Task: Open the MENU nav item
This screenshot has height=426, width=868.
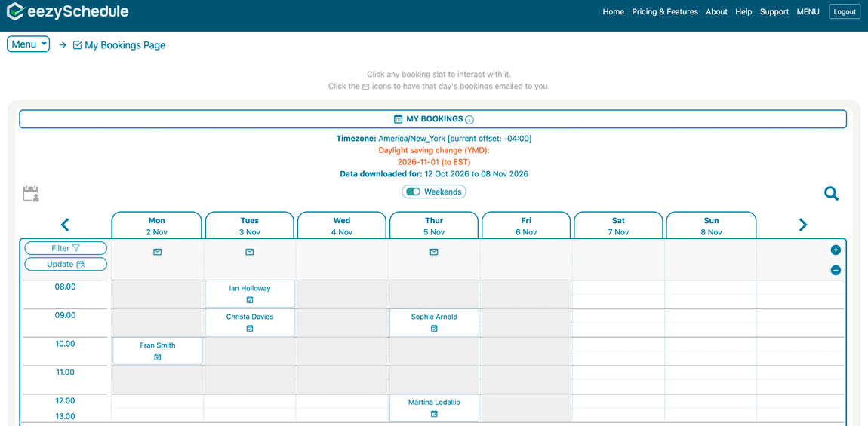Action: pyautogui.click(x=808, y=11)
